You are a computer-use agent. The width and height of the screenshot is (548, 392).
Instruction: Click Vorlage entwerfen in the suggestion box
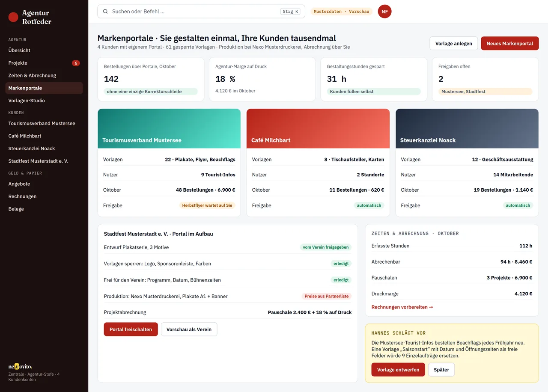[x=398, y=370]
